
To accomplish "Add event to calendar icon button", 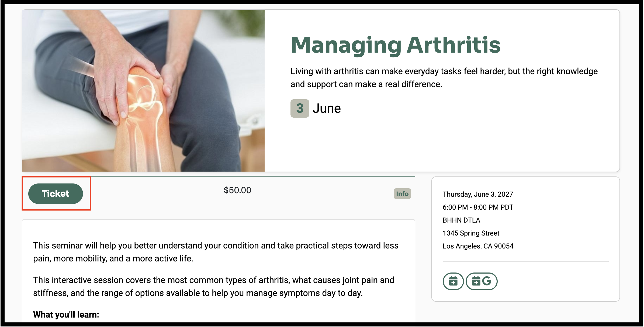I will (x=453, y=281).
